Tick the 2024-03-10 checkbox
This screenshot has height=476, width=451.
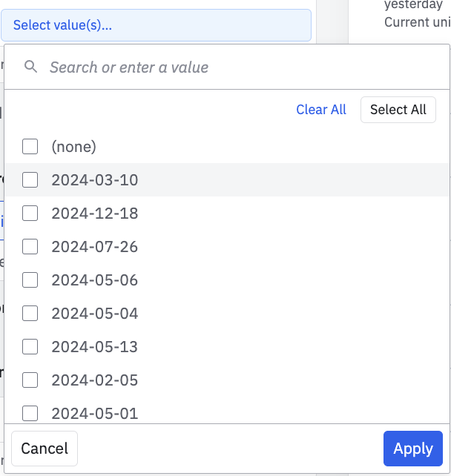pos(30,180)
